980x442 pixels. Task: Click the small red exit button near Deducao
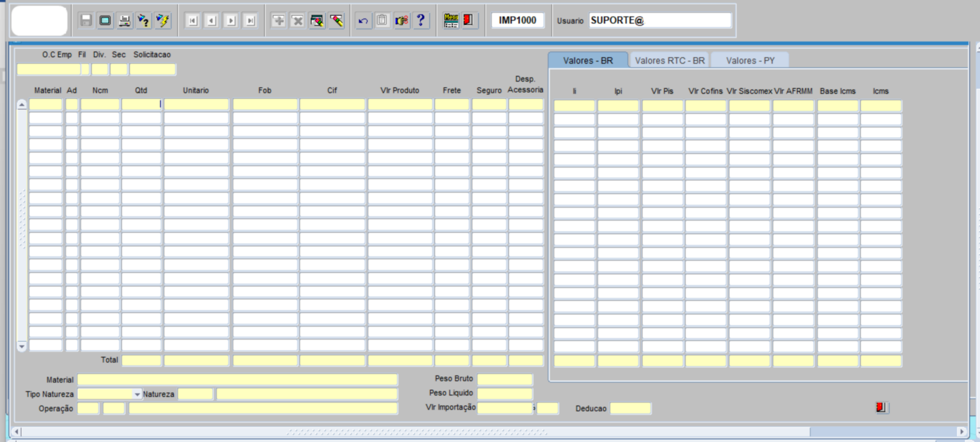(880, 408)
